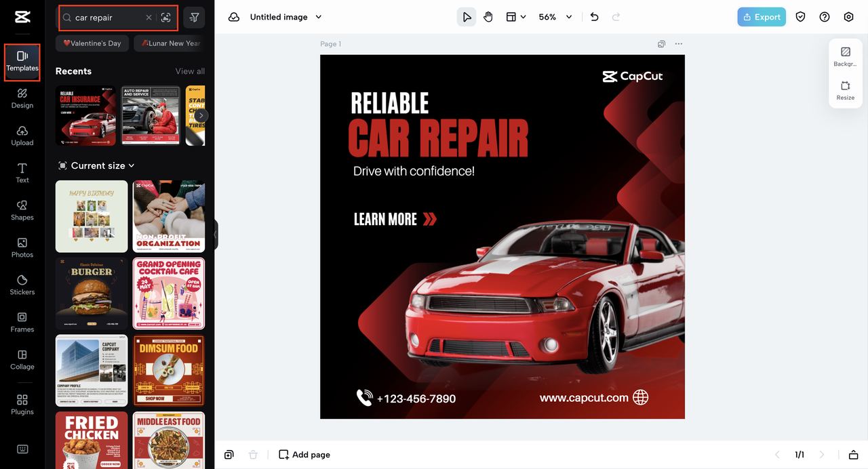Open keyboard shortcuts icon at sidebar bottom
The image size is (868, 469).
point(22,449)
